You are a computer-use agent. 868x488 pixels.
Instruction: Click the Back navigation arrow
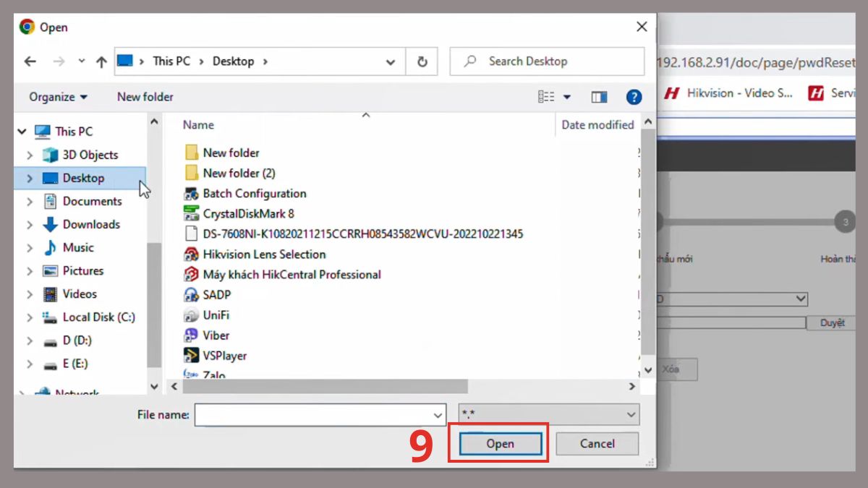[x=30, y=62]
